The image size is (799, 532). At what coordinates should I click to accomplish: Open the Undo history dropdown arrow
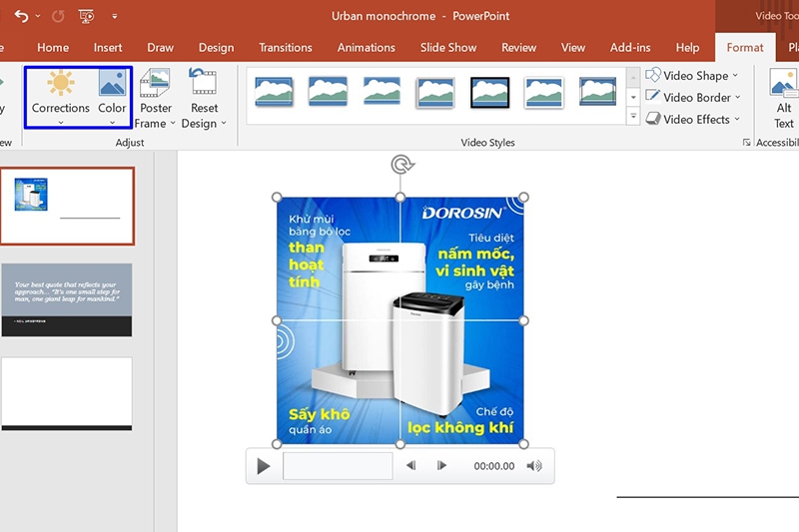[38, 16]
